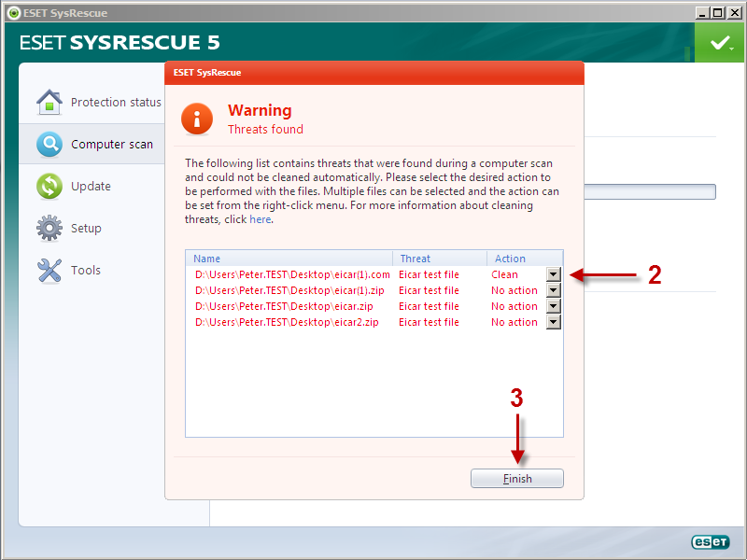
Task: Click 'No action' value for eicar2.zip
Action: click(514, 322)
